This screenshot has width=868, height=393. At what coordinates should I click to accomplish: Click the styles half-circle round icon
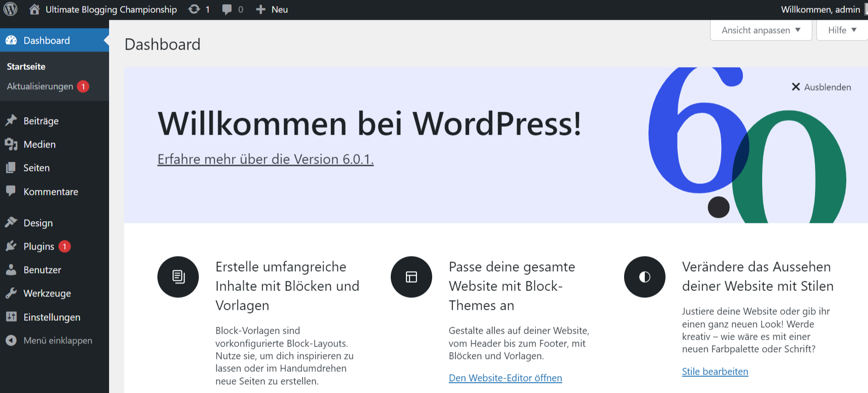[645, 277]
